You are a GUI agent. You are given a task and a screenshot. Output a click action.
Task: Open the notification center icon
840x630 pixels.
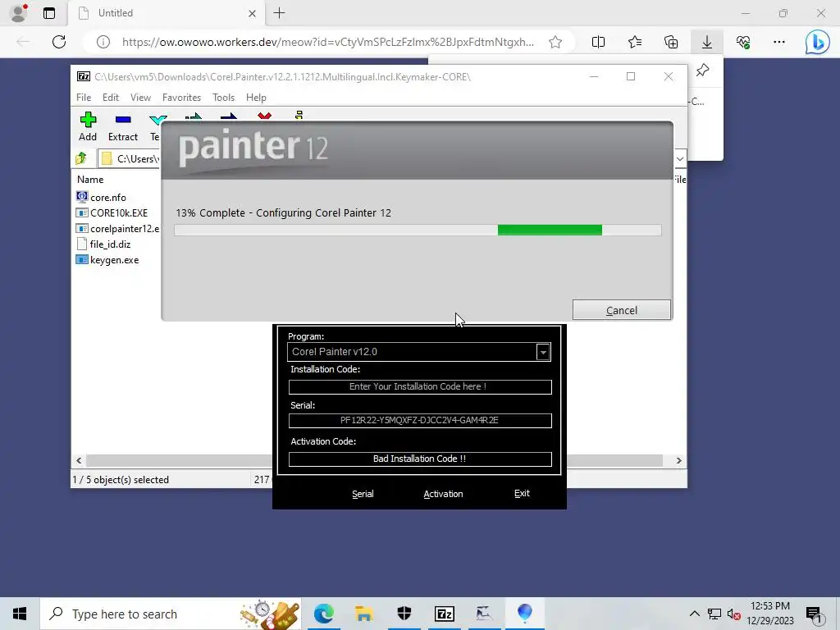coord(813,614)
